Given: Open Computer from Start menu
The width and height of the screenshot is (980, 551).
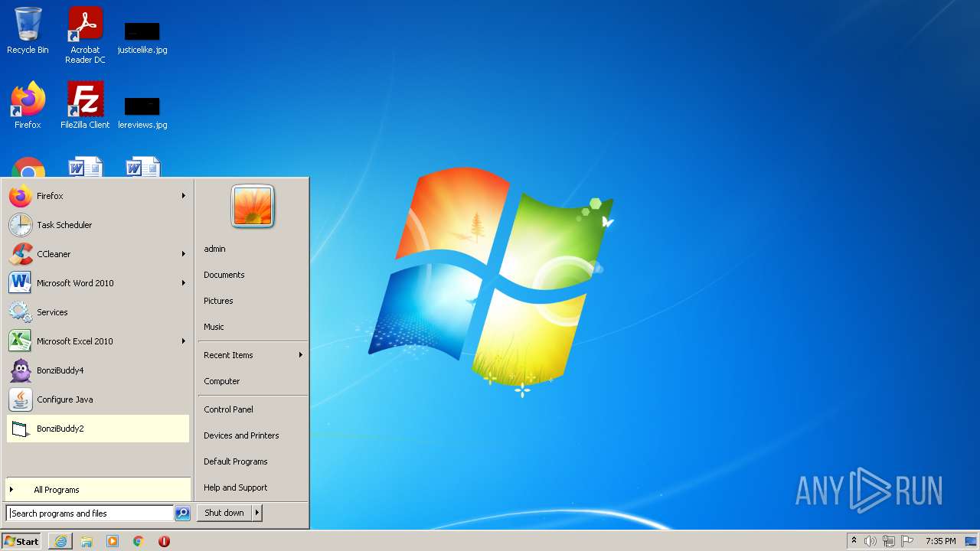Looking at the screenshot, I should tap(253, 381).
